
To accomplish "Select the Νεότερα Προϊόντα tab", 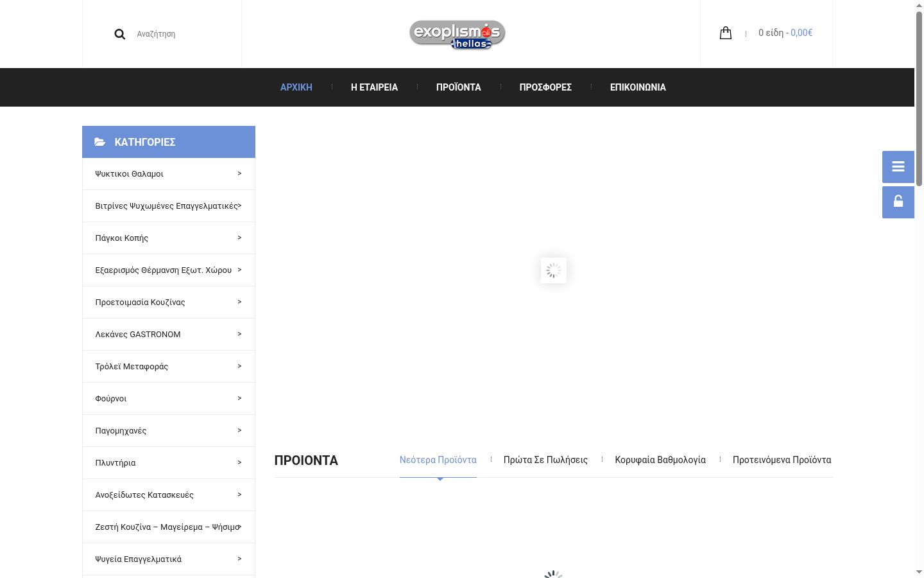I will pos(438,460).
